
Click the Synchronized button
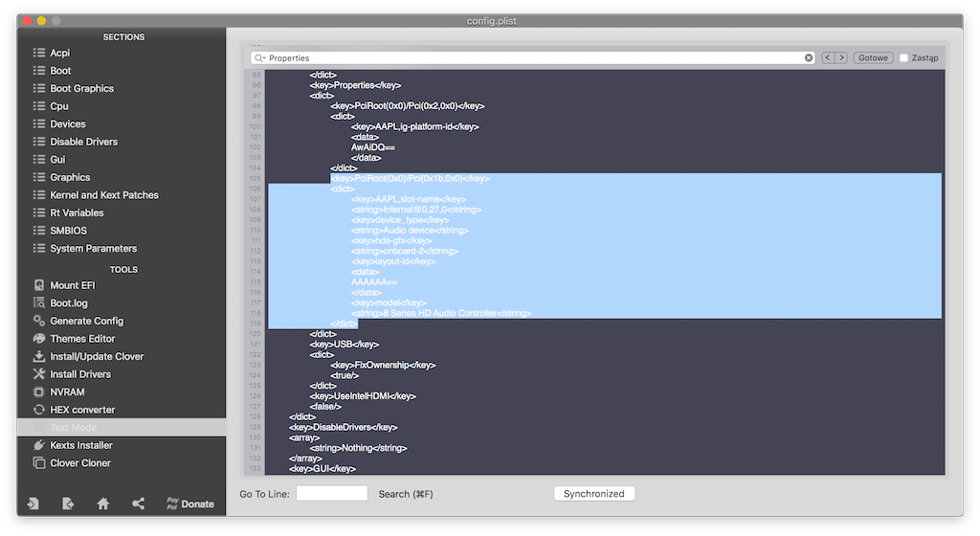[x=593, y=494]
